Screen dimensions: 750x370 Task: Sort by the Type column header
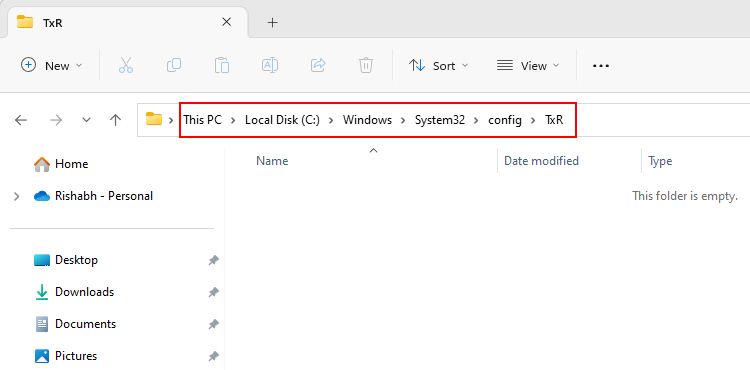660,161
